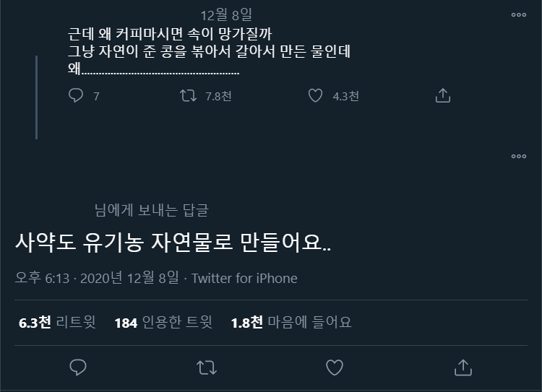Show the 1.8천 마음에 들어요 list

(x=291, y=323)
